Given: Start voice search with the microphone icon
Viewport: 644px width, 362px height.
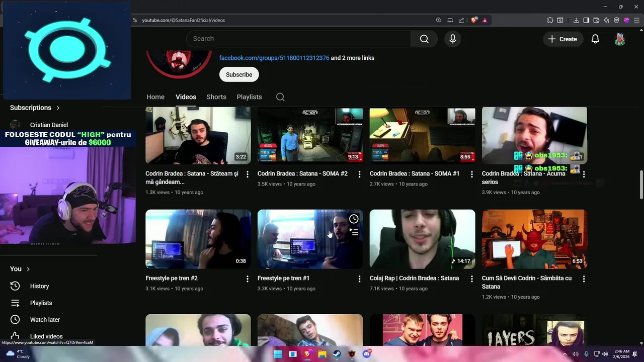Looking at the screenshot, I should pos(453,39).
